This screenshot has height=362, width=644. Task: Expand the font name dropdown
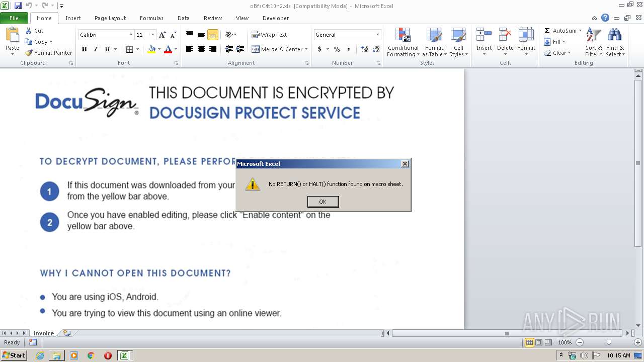[x=131, y=35]
